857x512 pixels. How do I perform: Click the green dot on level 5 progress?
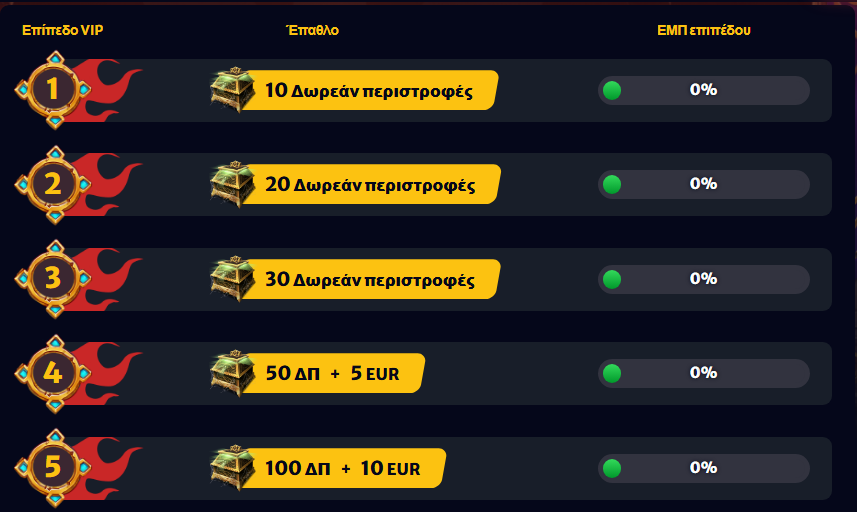(x=612, y=467)
